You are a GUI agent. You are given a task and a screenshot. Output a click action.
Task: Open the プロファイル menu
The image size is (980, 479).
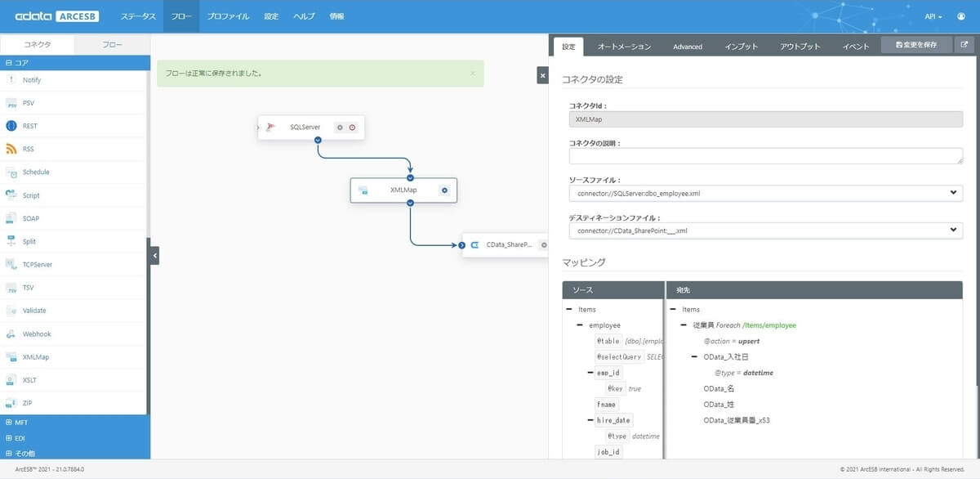coord(228,16)
